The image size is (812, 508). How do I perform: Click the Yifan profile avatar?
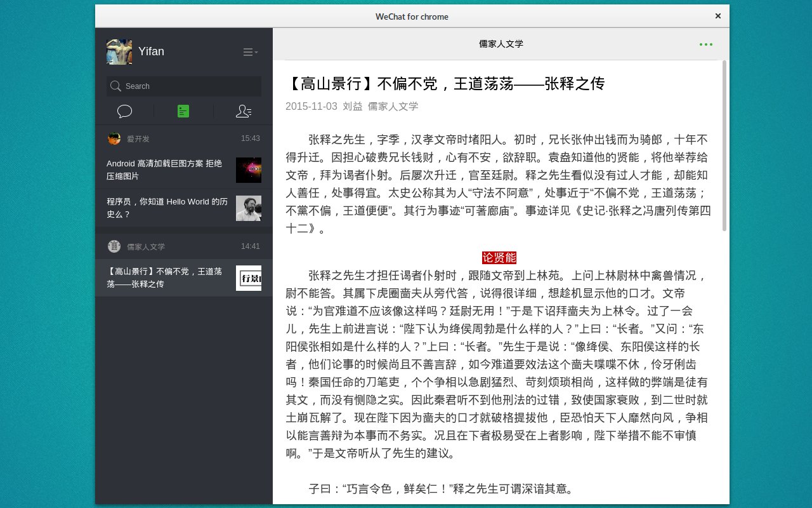tap(119, 51)
